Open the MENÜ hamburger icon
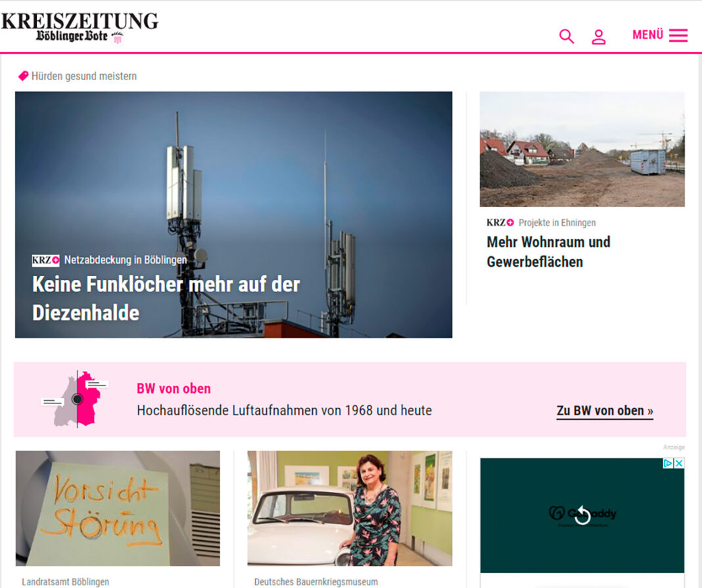702x588 pixels. [678, 35]
